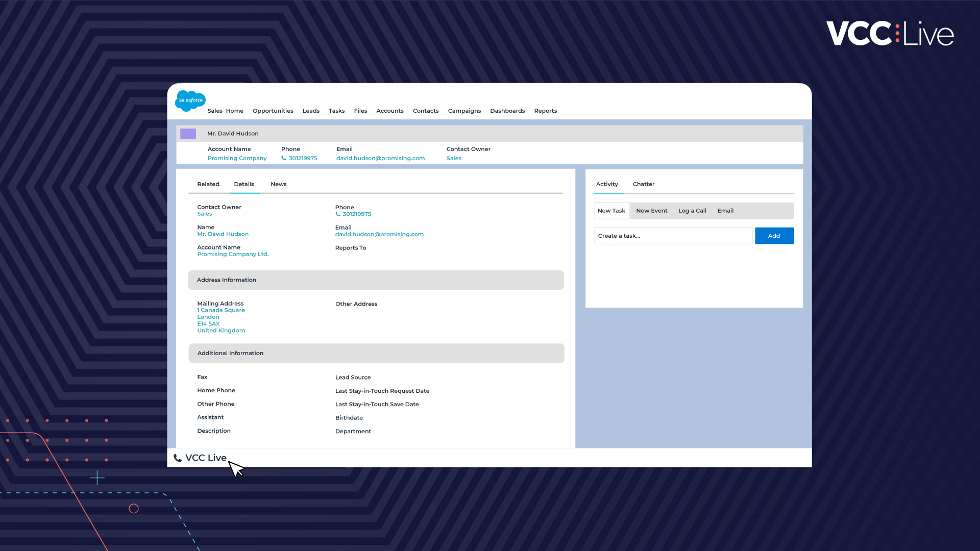Click the purple contact record icon
Image resolution: width=980 pixels, height=551 pixels.
pyautogui.click(x=188, y=134)
